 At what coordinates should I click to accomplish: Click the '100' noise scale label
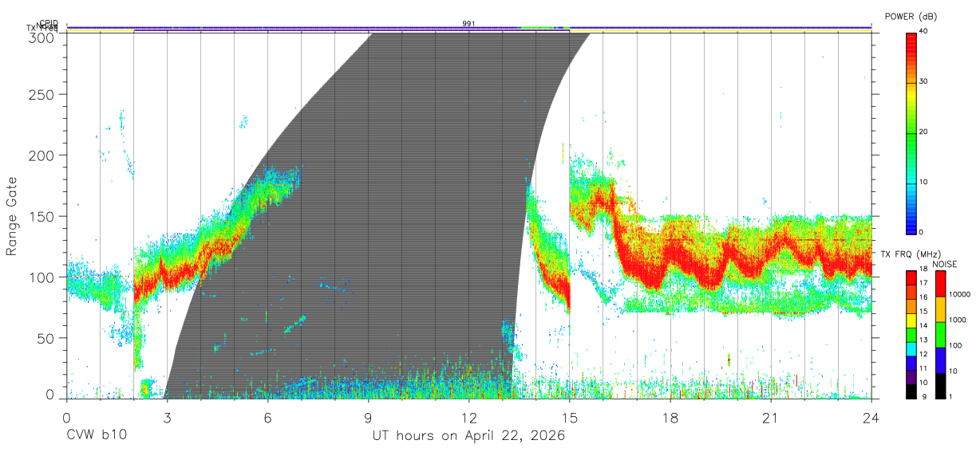(957, 345)
